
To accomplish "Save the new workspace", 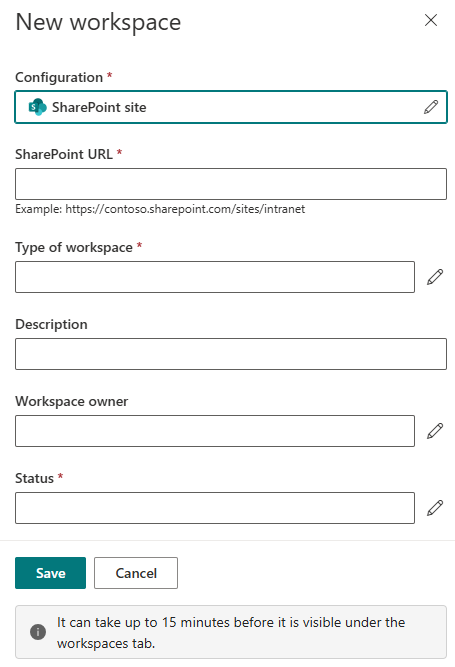I will click(x=50, y=573).
